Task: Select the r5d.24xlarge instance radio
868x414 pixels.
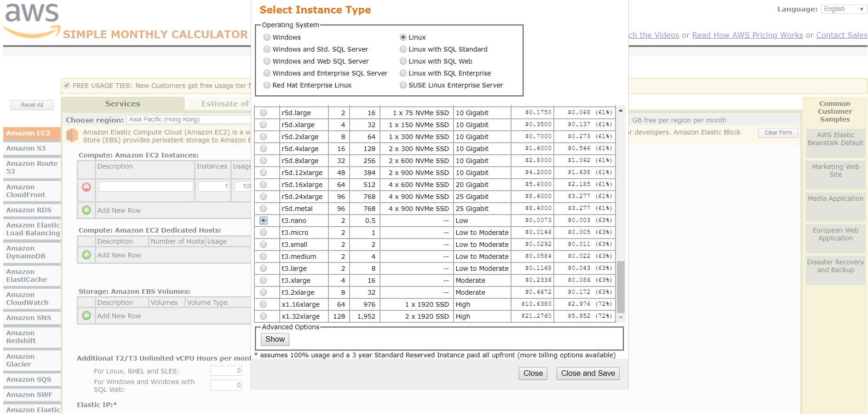Action: 263,197
